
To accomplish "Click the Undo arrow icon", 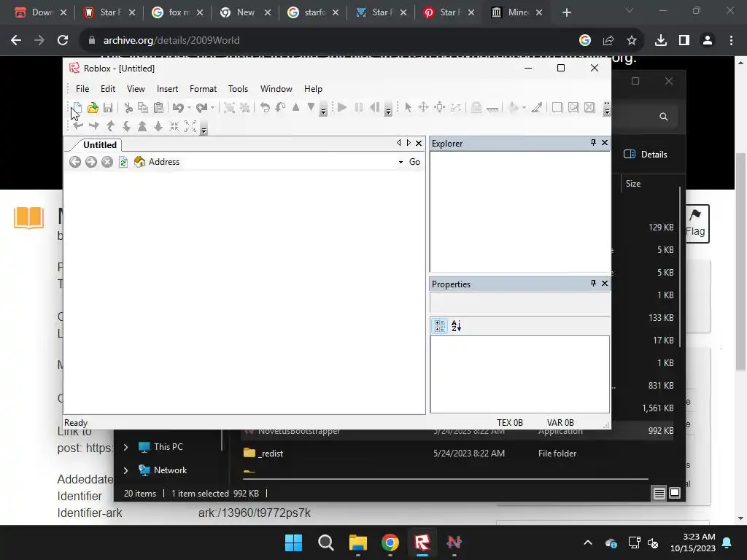I will click(178, 108).
